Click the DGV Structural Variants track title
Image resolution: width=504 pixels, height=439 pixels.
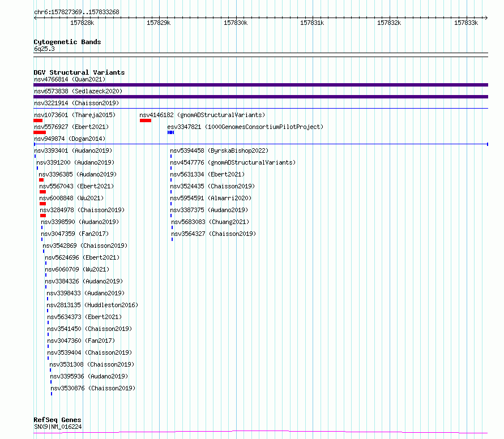click(x=79, y=72)
